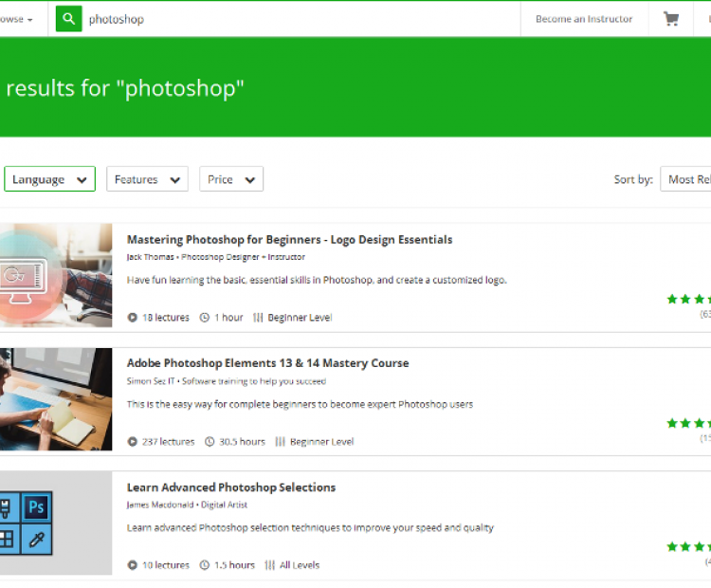Click the star rating of Mastering Photoshop course
711x588 pixels.
[x=689, y=299]
